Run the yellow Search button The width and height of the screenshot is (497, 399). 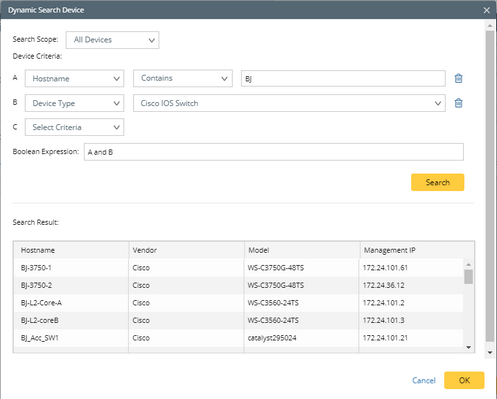[437, 182]
